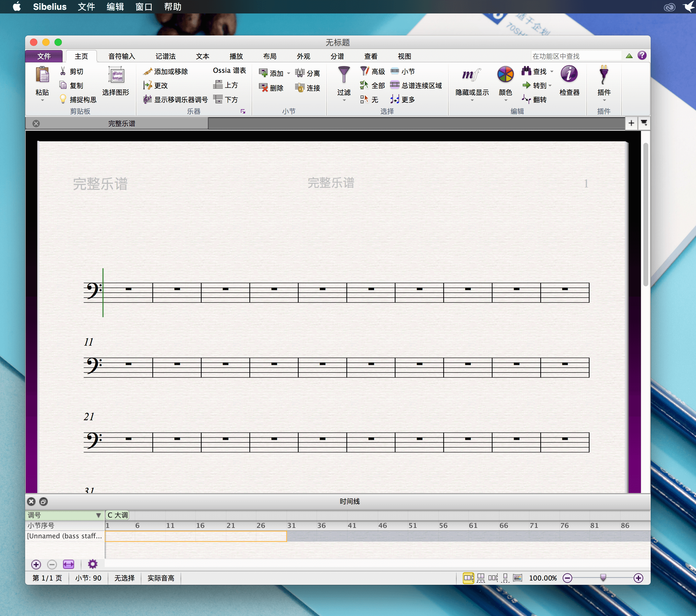Click the Change instrument icon

click(x=148, y=85)
